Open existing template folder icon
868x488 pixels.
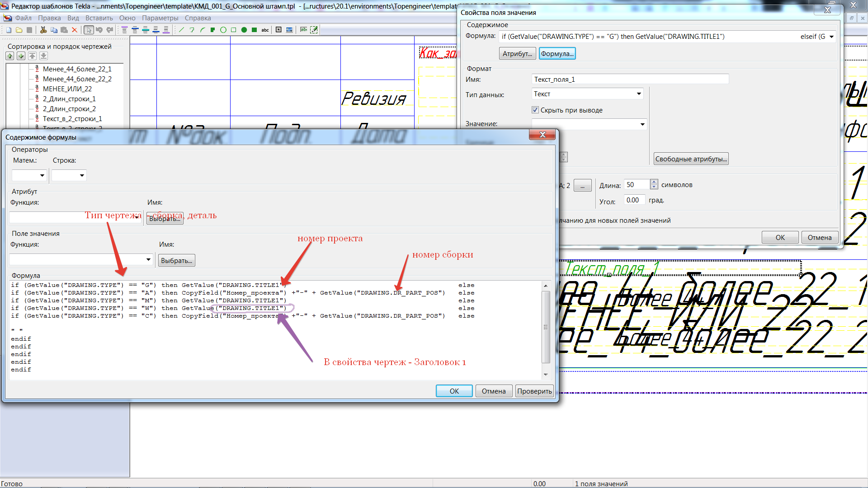pyautogui.click(x=19, y=30)
